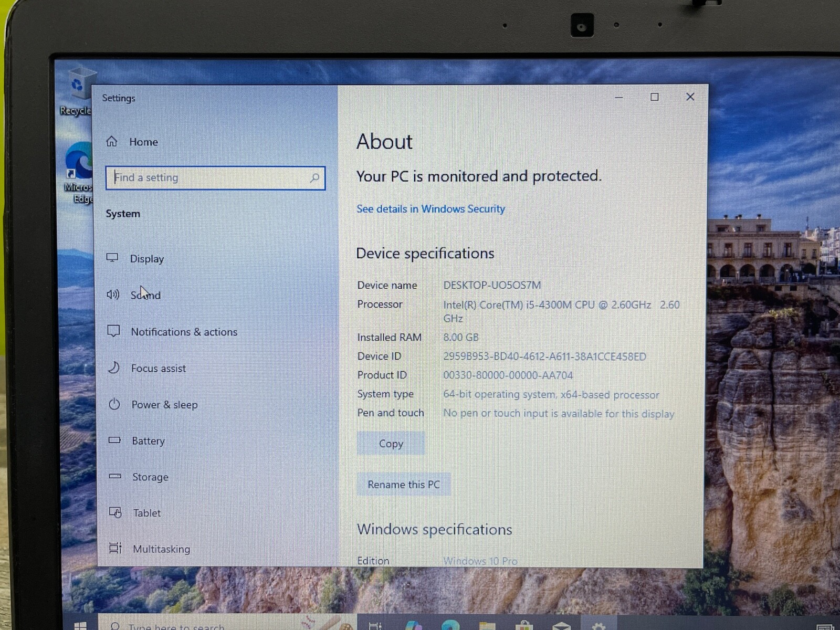Maximize the Settings window
This screenshot has width=840, height=630.
655,97
